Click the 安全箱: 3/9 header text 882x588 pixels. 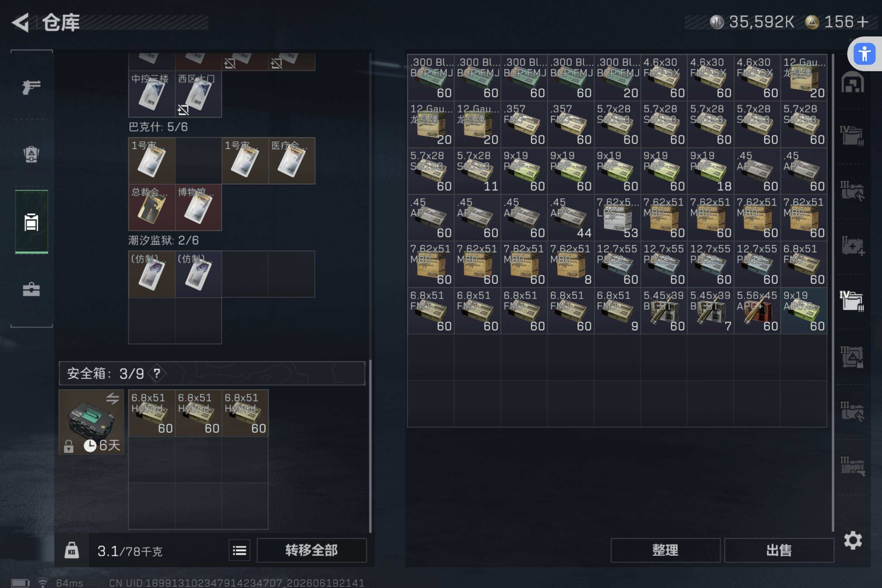pyautogui.click(x=105, y=373)
